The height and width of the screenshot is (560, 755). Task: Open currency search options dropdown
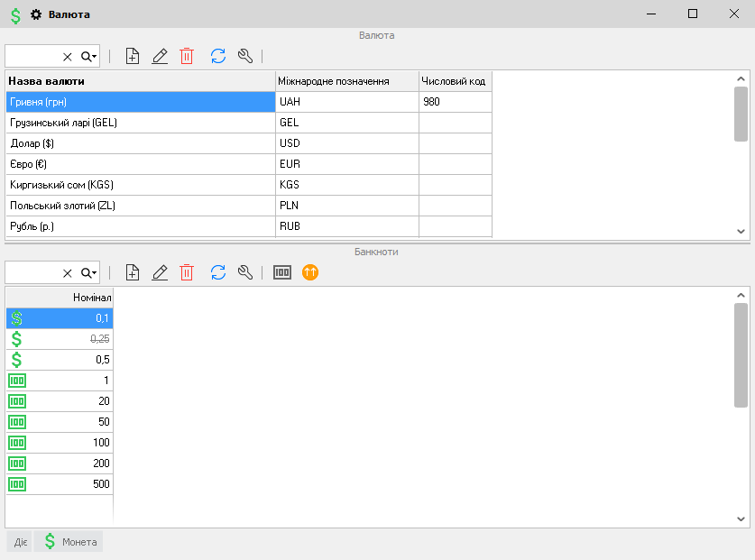[88, 57]
